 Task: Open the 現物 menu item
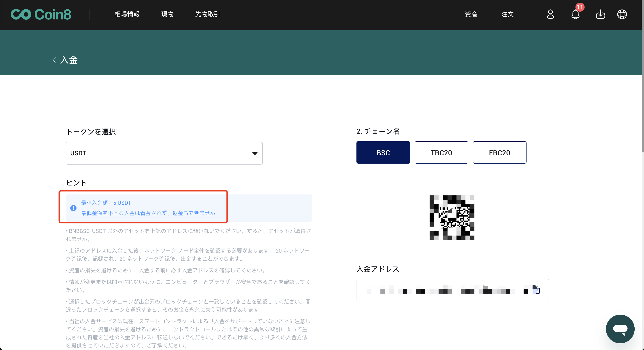point(167,15)
